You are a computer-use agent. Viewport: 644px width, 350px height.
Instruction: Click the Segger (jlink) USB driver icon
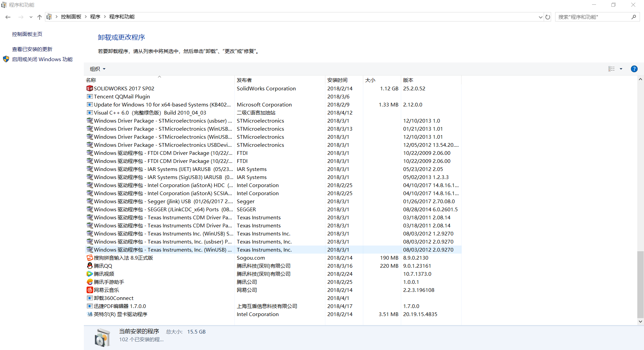click(90, 201)
